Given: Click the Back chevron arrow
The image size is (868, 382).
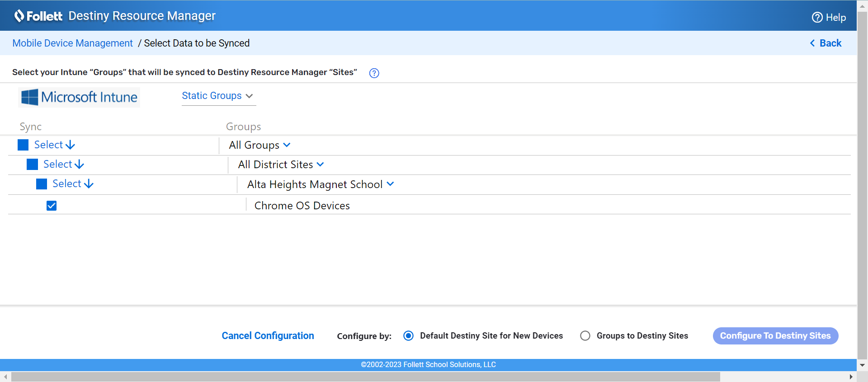Looking at the screenshot, I should point(812,43).
